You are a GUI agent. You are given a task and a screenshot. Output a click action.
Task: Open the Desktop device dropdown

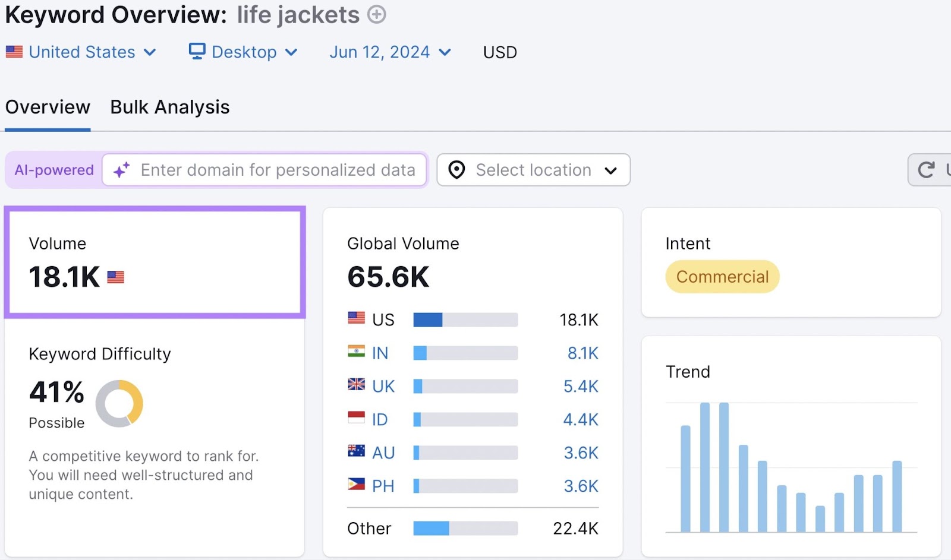243,52
